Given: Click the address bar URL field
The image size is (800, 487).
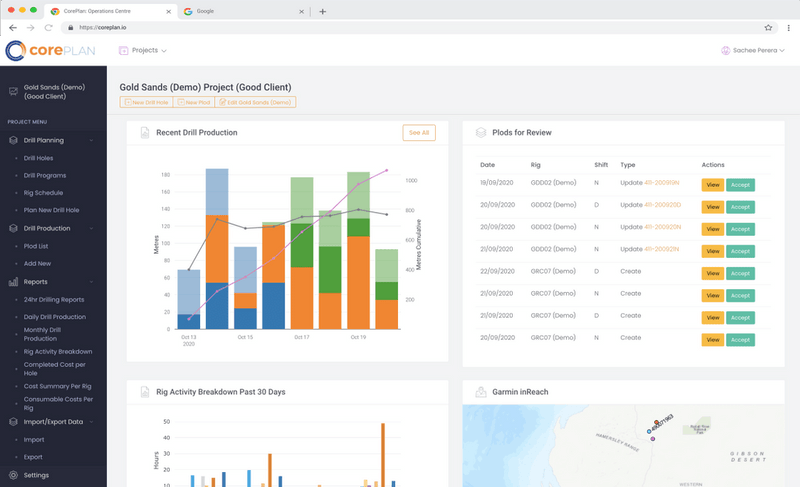Looking at the screenshot, I should 417,28.
